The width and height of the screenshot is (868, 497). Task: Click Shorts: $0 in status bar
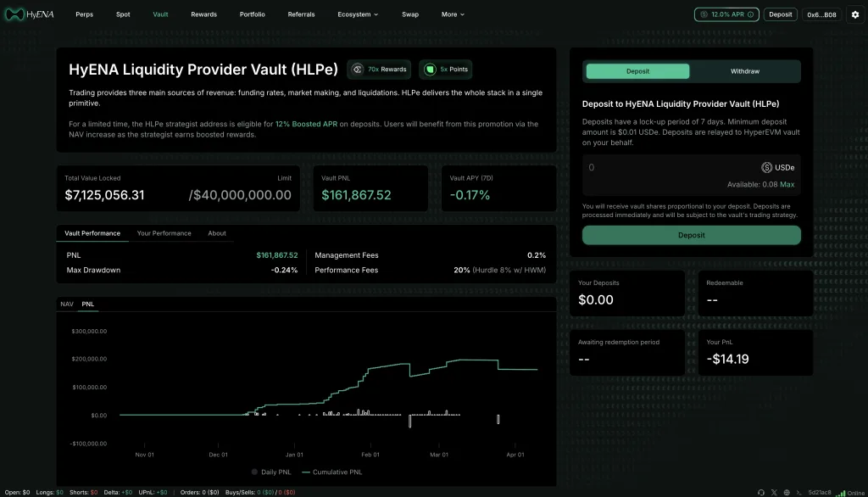coord(84,493)
